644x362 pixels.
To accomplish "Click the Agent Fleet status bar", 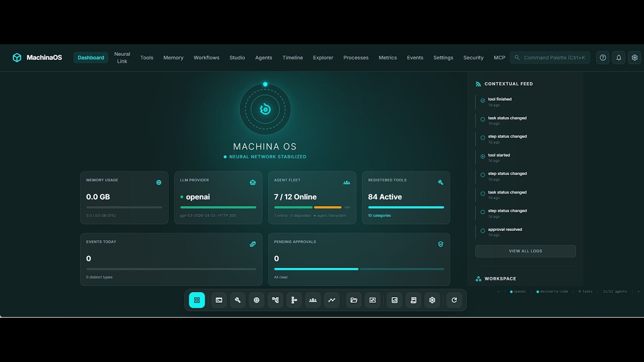I will tap(312, 207).
